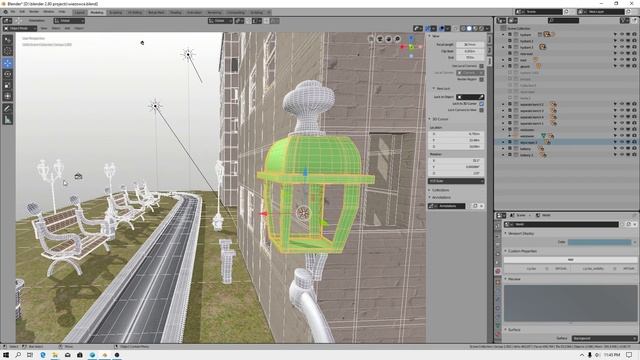The width and height of the screenshot is (640, 360).
Task: Open the Add menu in viewport header
Action: tap(67, 28)
